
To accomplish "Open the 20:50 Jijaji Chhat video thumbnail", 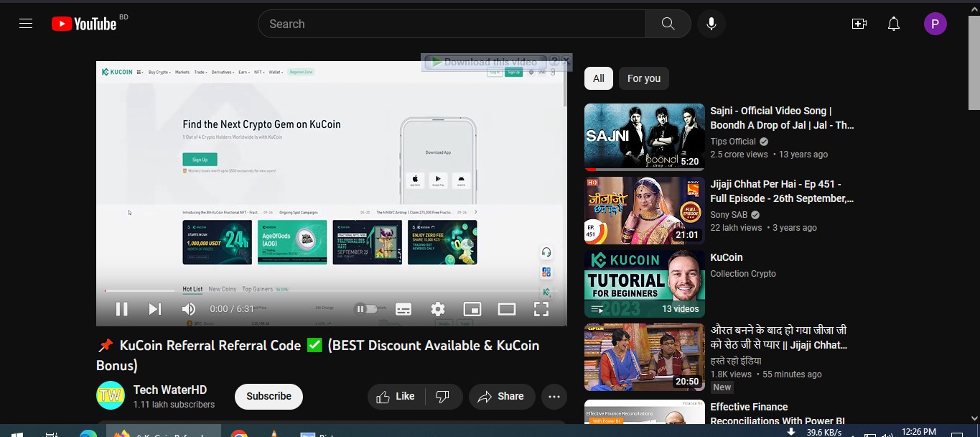I will (645, 357).
